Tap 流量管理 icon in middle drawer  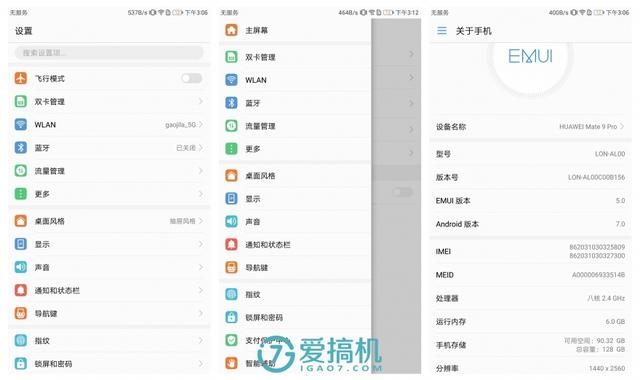(x=231, y=126)
